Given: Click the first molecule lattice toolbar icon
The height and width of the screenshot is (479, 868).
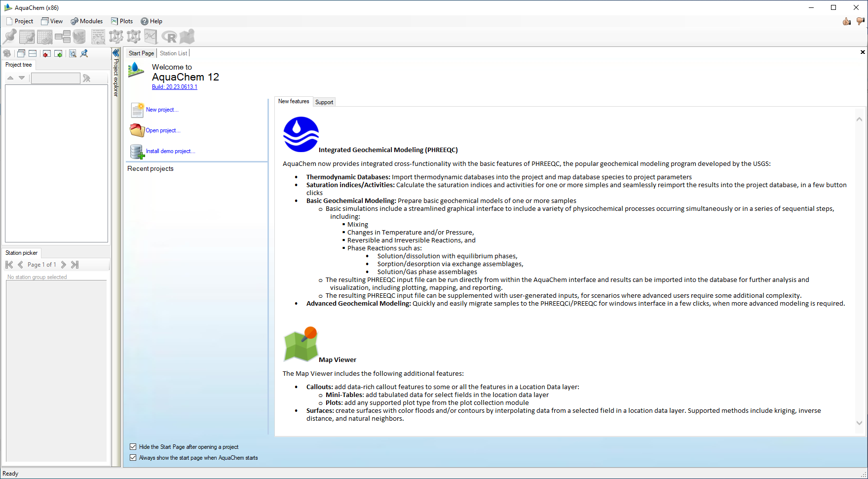Looking at the screenshot, I should pos(116,37).
